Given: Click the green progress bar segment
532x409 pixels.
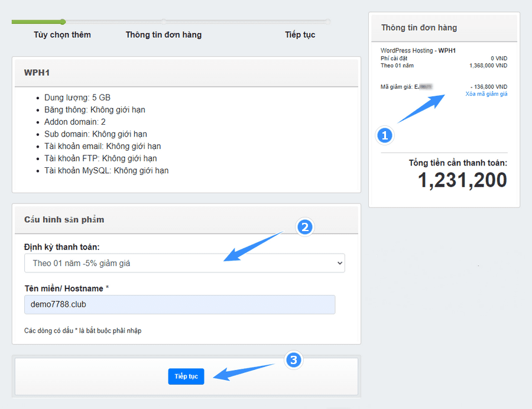Looking at the screenshot, I should click(38, 22).
